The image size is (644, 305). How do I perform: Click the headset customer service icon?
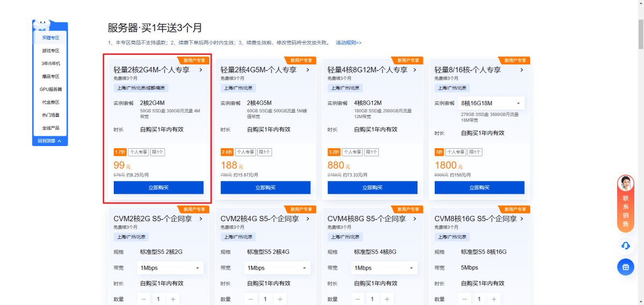click(x=625, y=245)
